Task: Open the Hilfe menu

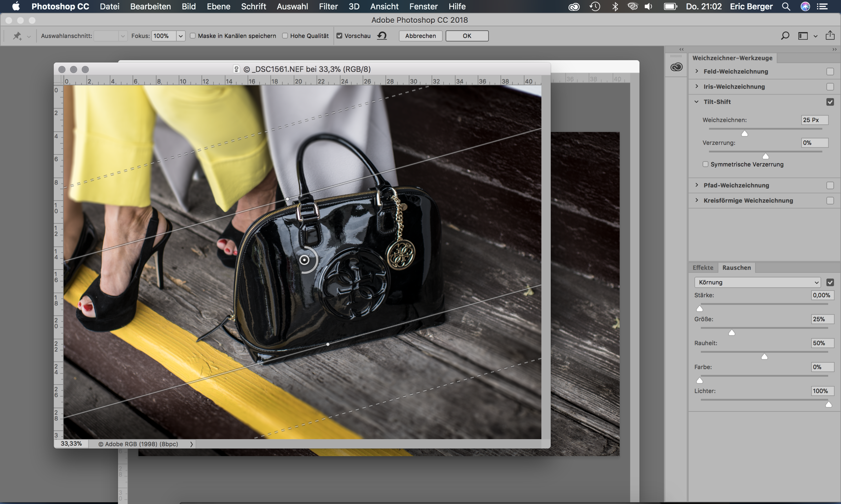Action: tap(457, 6)
